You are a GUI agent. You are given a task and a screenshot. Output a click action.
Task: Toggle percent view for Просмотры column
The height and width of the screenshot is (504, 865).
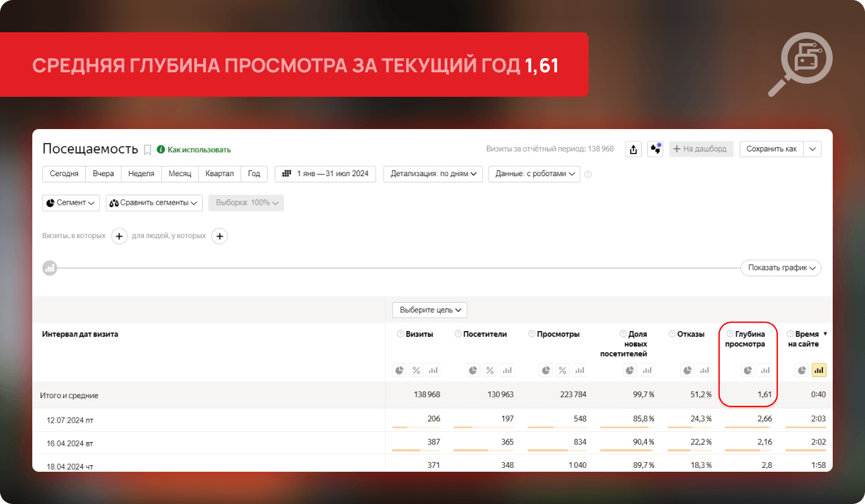(563, 370)
